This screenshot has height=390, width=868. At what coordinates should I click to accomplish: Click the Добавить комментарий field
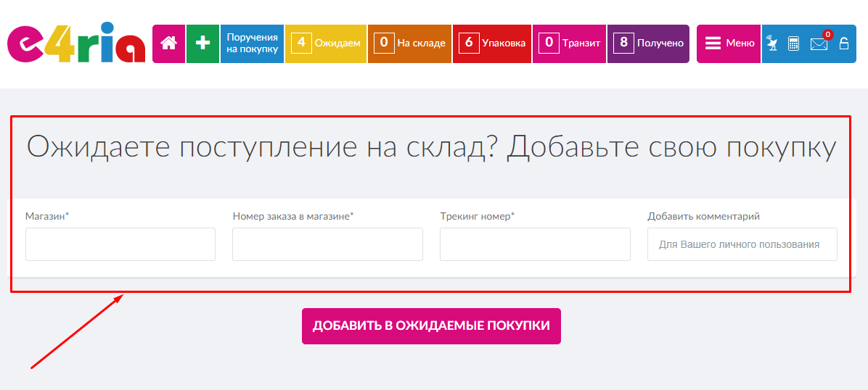(x=742, y=244)
